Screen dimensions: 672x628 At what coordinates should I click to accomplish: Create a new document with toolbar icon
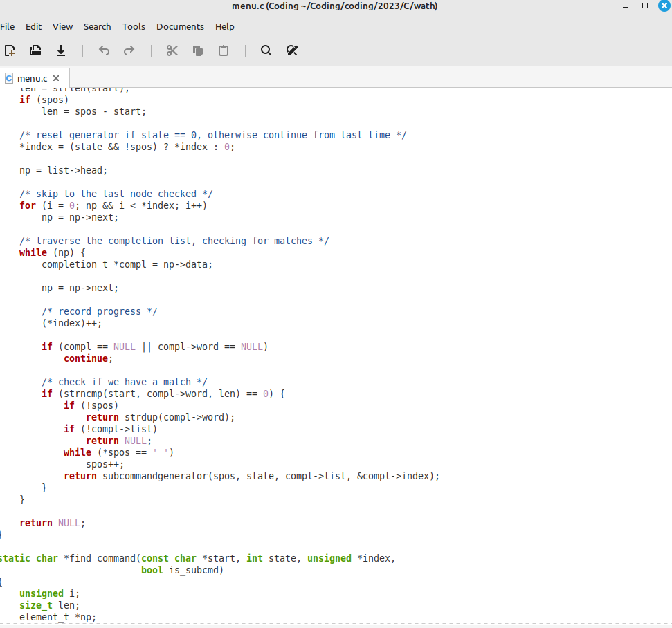click(10, 50)
